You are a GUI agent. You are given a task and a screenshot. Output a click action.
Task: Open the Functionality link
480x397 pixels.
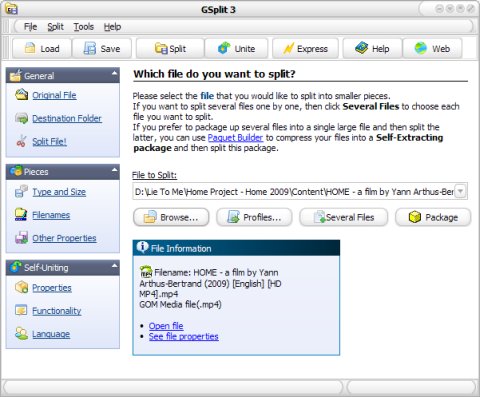click(x=57, y=311)
